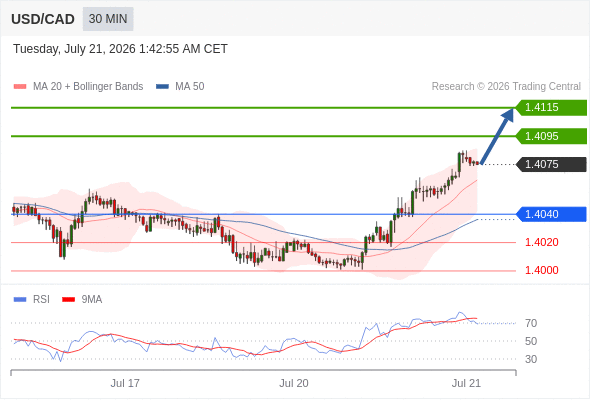Viewport: 590px width, 400px height.
Task: Click the blue MA 50 legend swatch
Action: coord(163,87)
